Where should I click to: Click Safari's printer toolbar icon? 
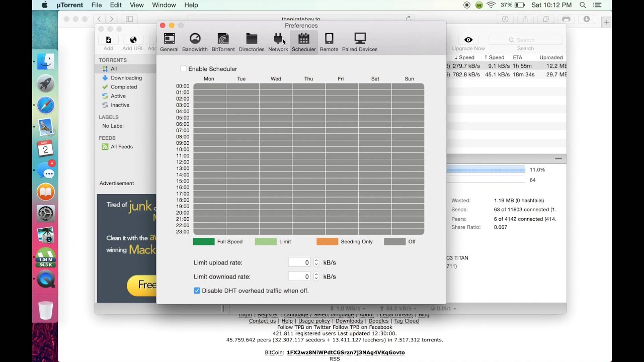point(566,19)
